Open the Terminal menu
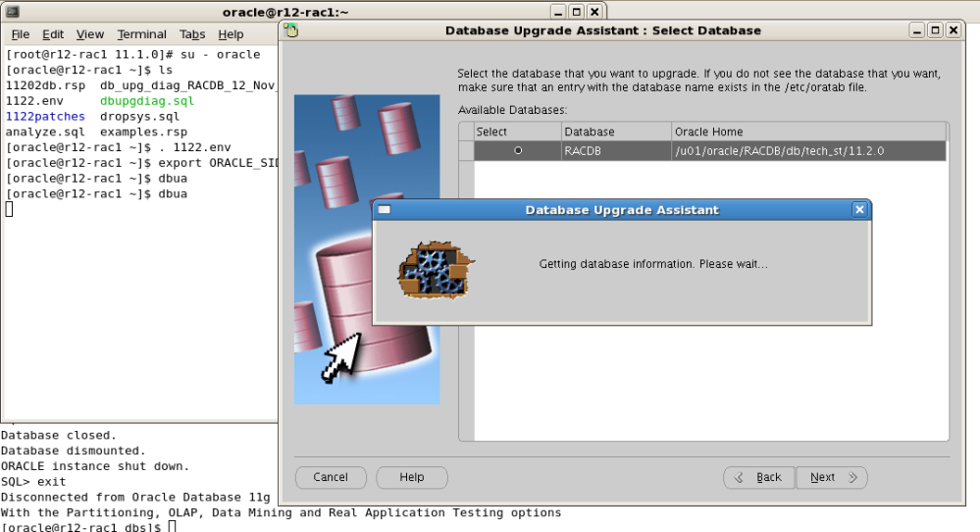The height and width of the screenshot is (532, 980). point(142,34)
